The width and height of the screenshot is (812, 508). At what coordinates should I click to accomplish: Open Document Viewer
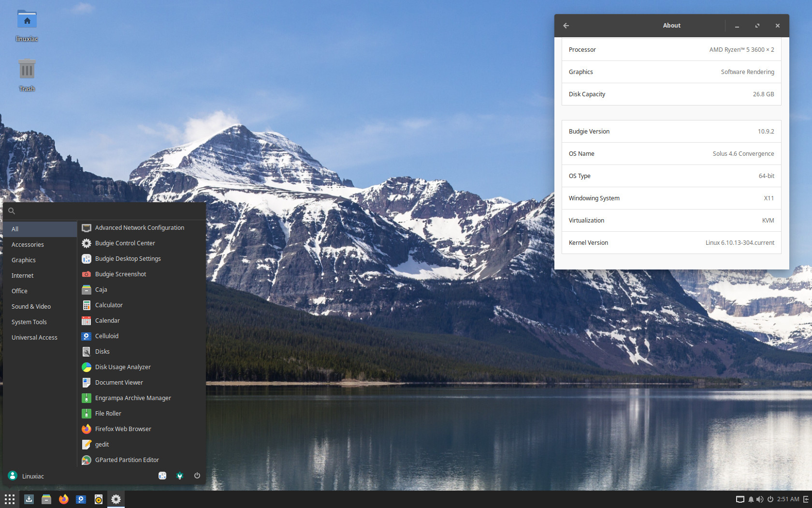pos(141,383)
